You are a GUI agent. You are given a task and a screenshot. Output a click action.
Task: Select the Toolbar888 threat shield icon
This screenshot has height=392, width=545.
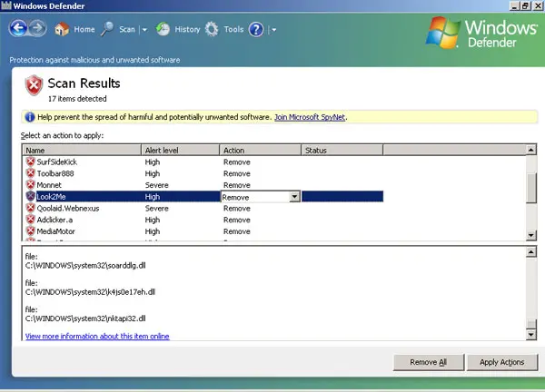point(31,173)
